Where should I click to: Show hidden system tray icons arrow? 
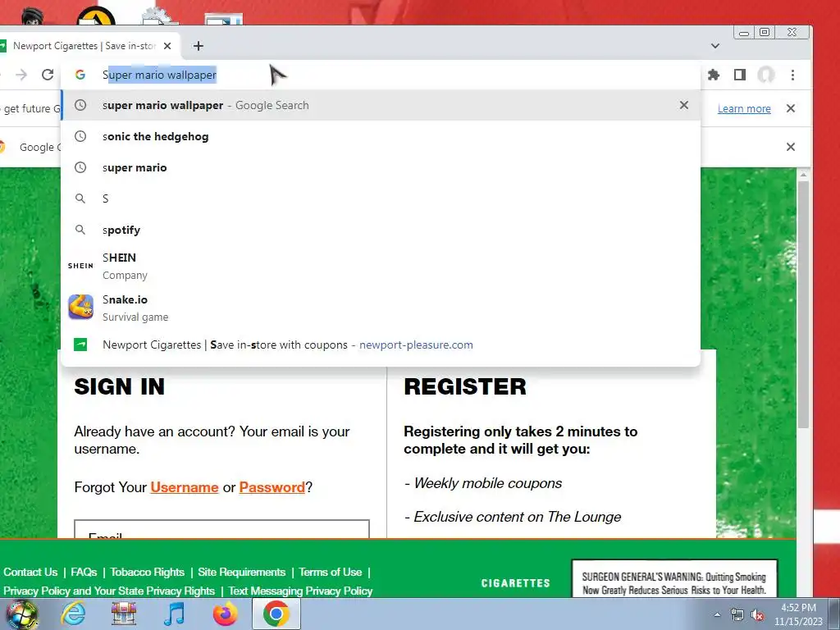717,614
